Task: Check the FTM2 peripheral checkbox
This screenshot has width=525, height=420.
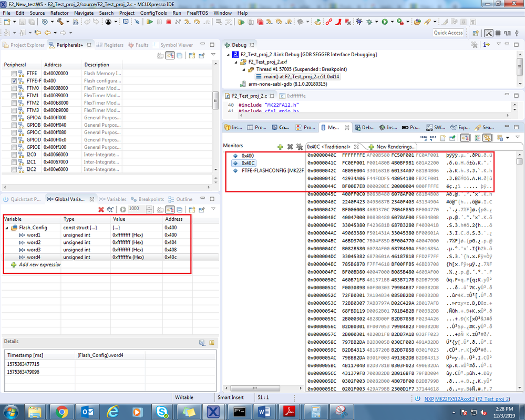Action: pyautogui.click(x=14, y=103)
